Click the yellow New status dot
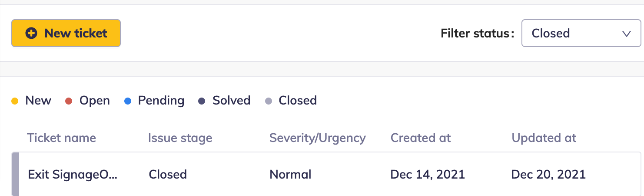The image size is (644, 196). tap(15, 101)
